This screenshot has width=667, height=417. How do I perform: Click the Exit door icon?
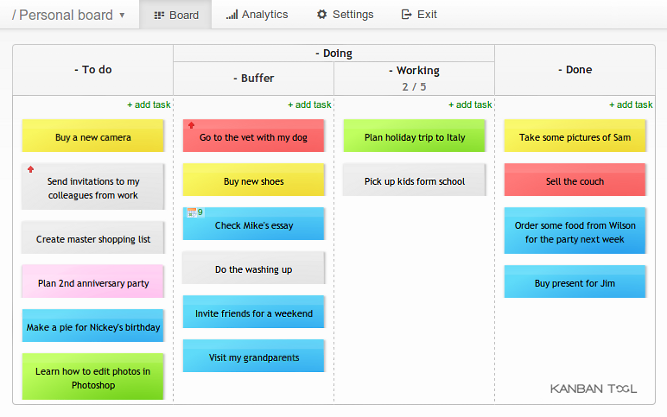click(x=406, y=15)
